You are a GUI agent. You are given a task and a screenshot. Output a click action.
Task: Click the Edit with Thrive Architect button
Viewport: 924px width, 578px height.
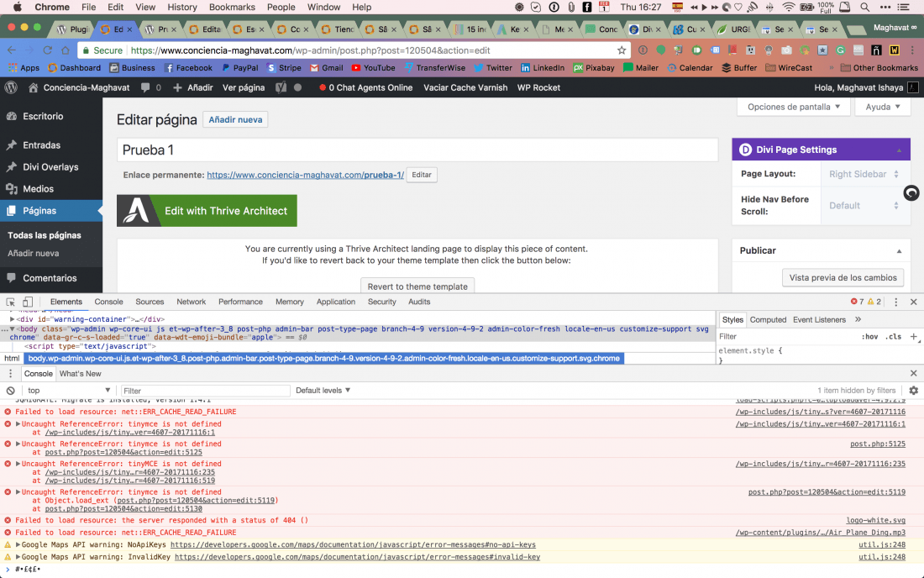207,211
